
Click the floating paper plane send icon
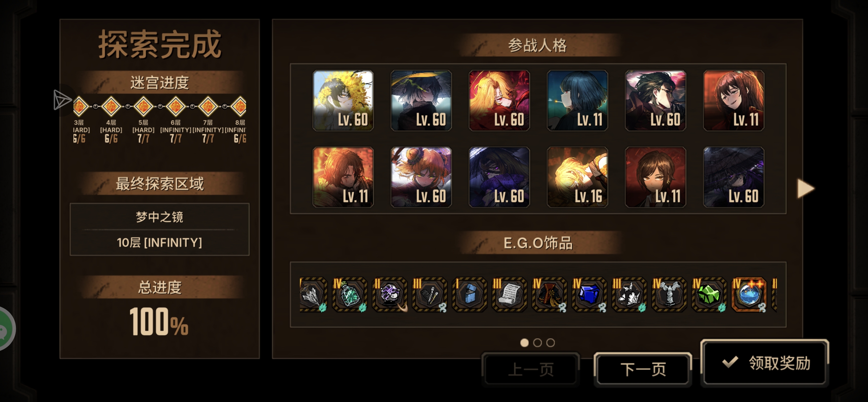(x=62, y=100)
